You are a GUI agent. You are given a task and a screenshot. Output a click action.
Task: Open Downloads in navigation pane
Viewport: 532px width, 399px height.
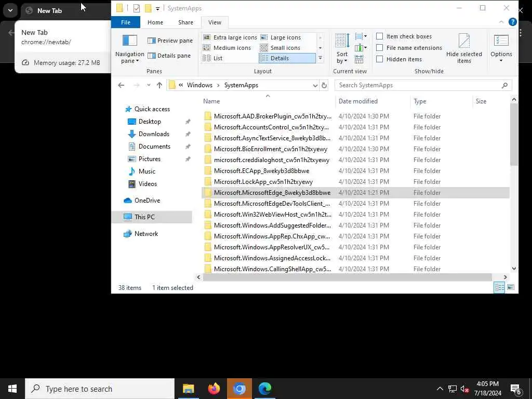coord(154,134)
